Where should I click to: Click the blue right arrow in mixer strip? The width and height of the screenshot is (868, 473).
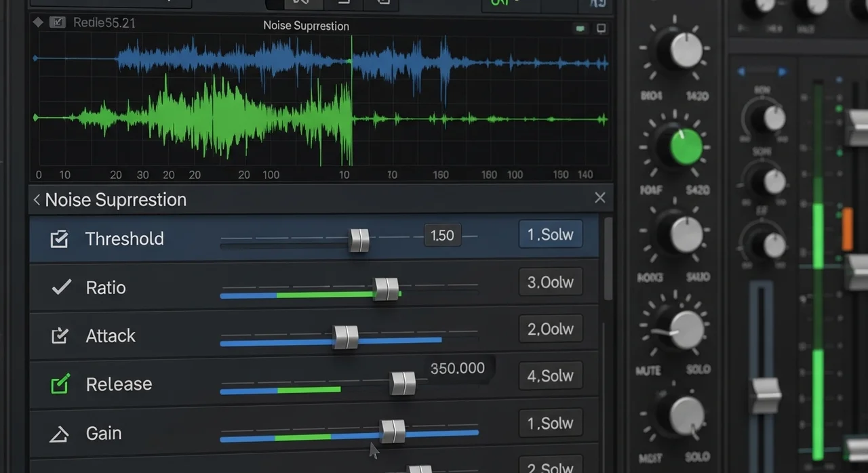783,72
